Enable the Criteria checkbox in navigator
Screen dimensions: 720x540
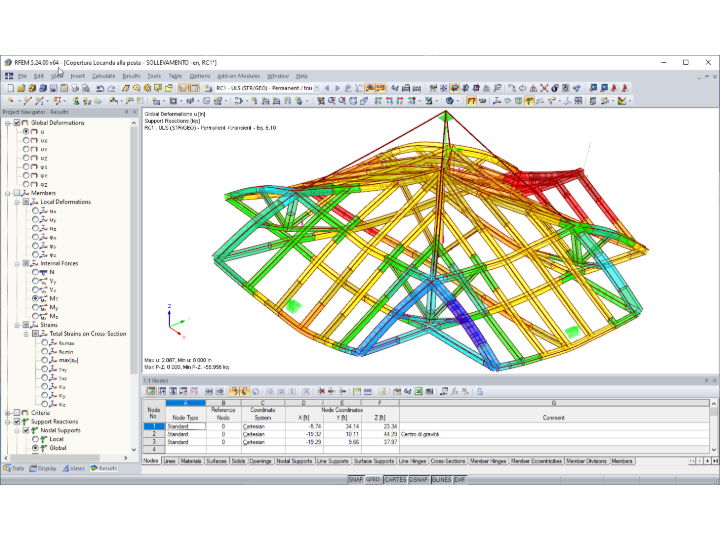coord(17,412)
